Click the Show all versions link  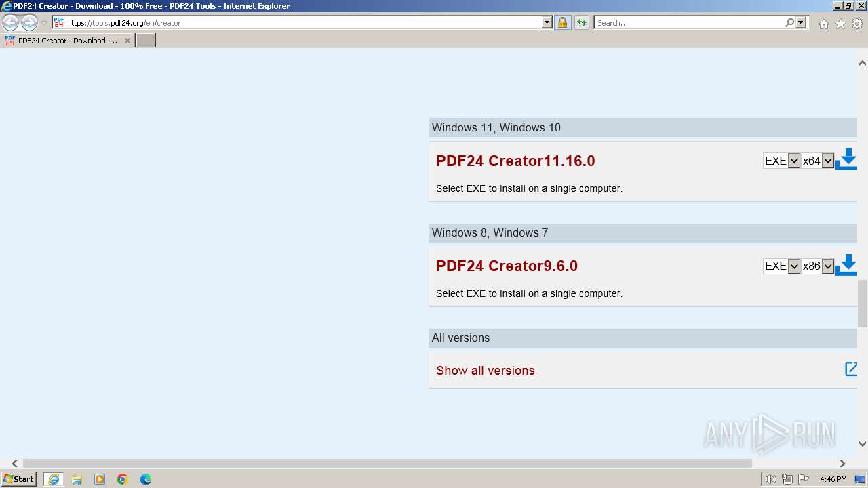tap(486, 370)
